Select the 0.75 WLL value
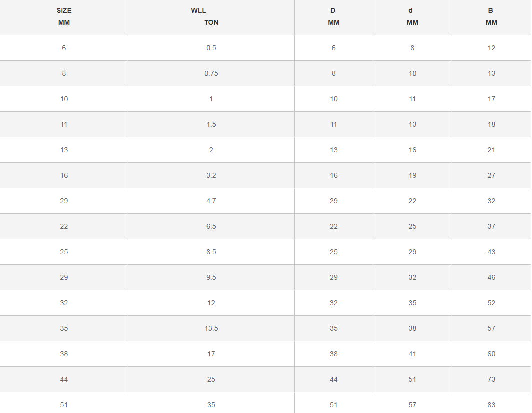The image size is (532, 413). pyautogui.click(x=211, y=73)
